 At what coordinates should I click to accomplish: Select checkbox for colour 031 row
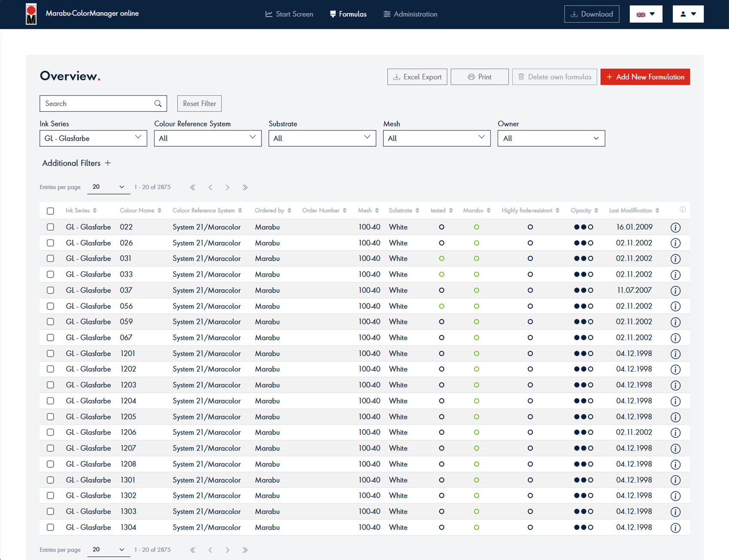click(51, 258)
